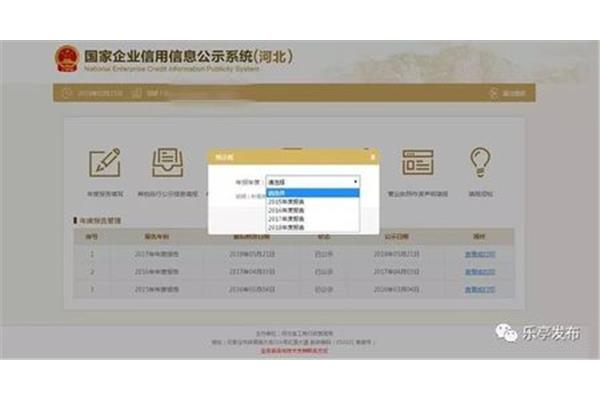Choose 2018 annual report from the list

pos(313,227)
